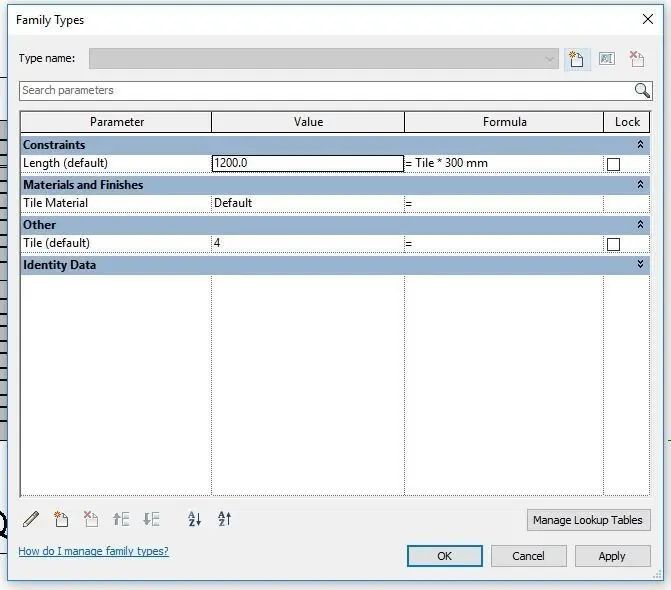Click the Parameter column header

point(116,122)
